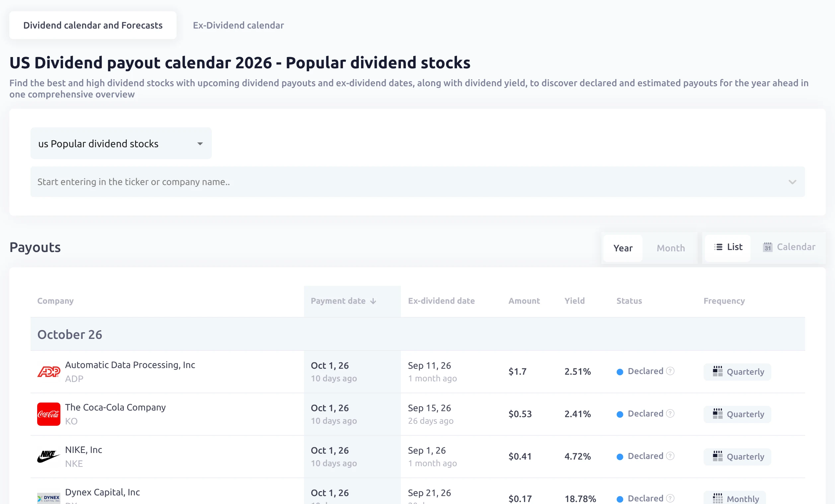Viewport: 835px width, 504px height.
Task: Click the ADP Quarterly frequency badge
Action: click(737, 372)
